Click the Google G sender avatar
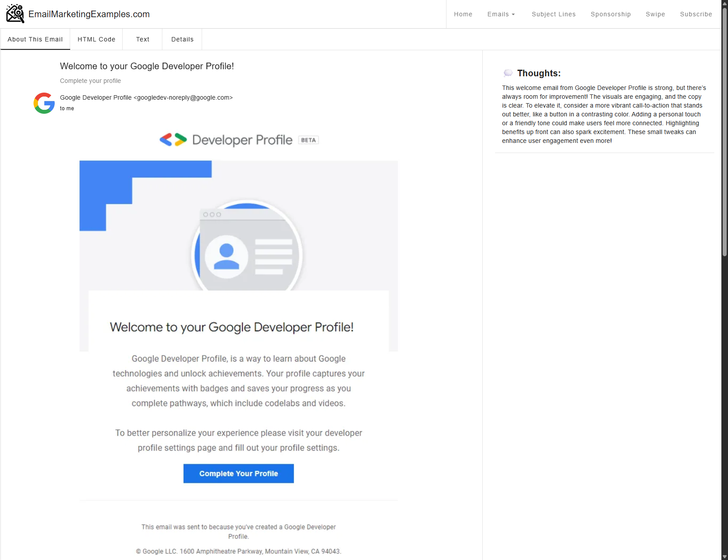Image resolution: width=728 pixels, height=560 pixels. (x=44, y=103)
